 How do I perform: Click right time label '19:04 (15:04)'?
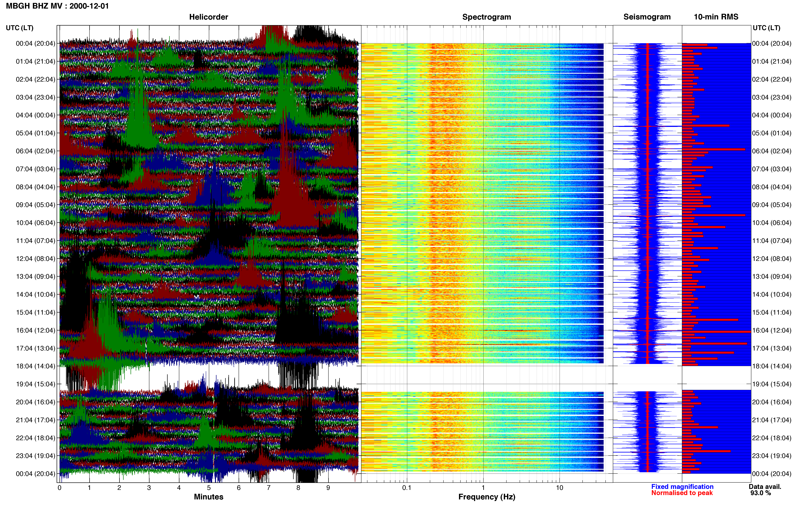[772, 384]
